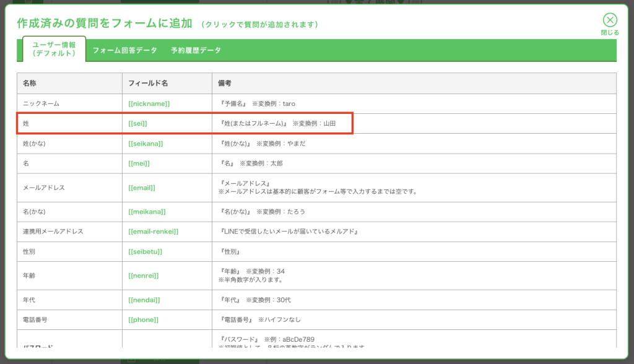634x364 pixels.
Task: Click the [[email]] field name
Action: [x=141, y=188]
